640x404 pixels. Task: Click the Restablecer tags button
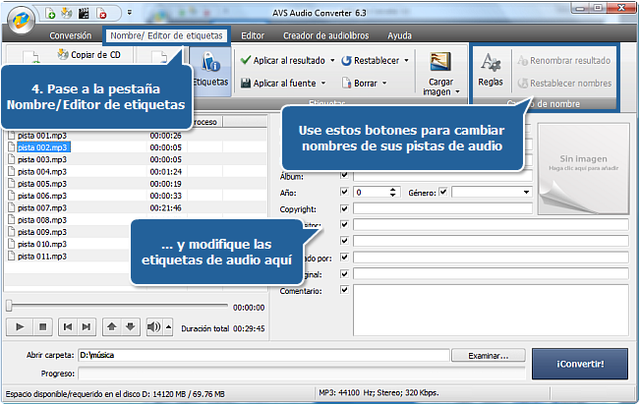coord(370,60)
